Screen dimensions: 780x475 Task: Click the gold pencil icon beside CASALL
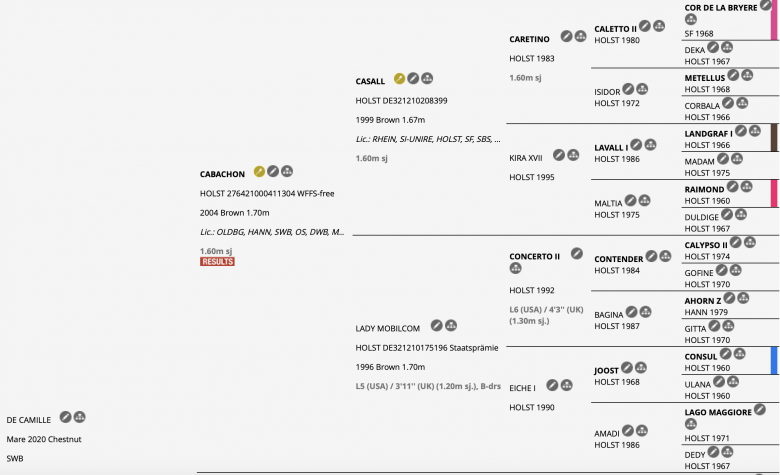click(399, 79)
